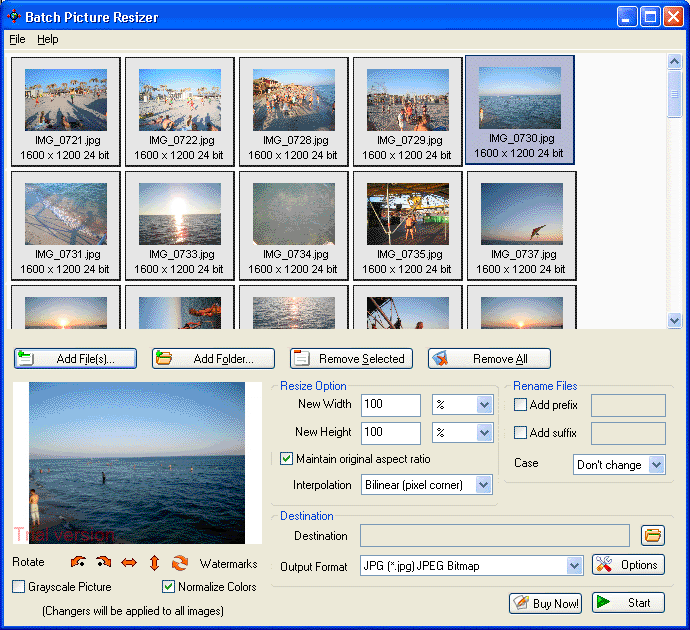690x630 pixels.
Task: Rotate the image counter-clockwise
Action: [78, 563]
